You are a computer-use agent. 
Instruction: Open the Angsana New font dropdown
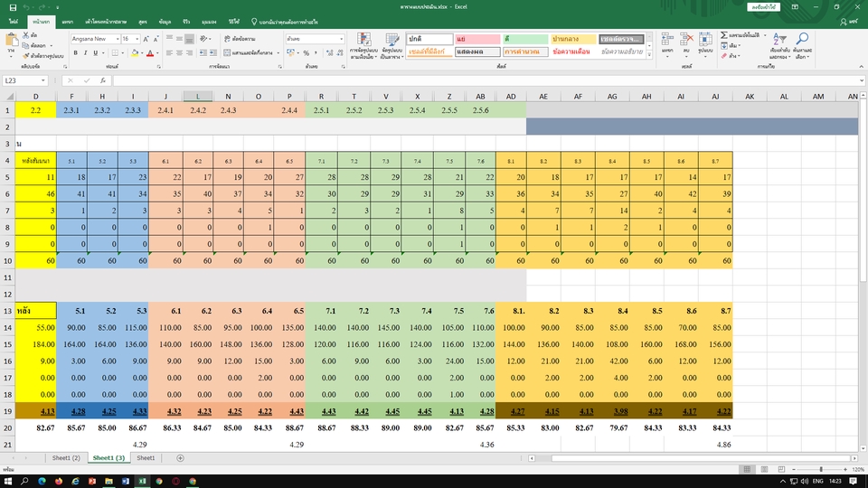click(x=118, y=39)
